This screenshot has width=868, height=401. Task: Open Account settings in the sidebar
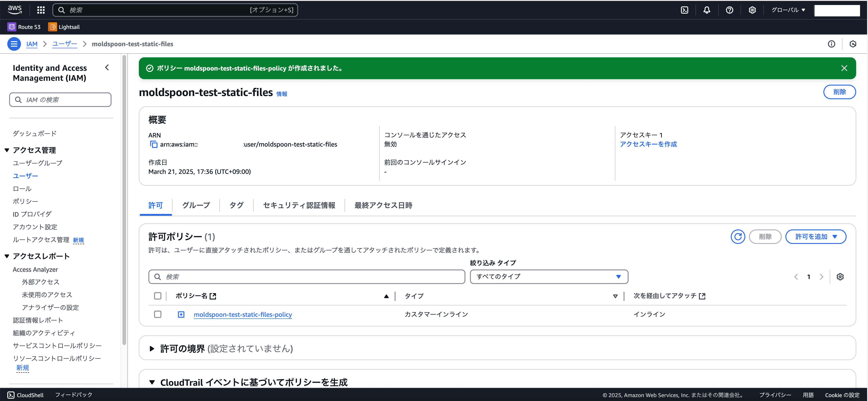pos(35,227)
